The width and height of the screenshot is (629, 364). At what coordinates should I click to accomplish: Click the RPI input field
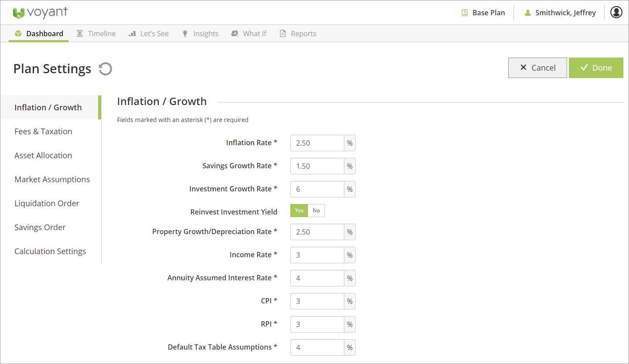point(317,324)
